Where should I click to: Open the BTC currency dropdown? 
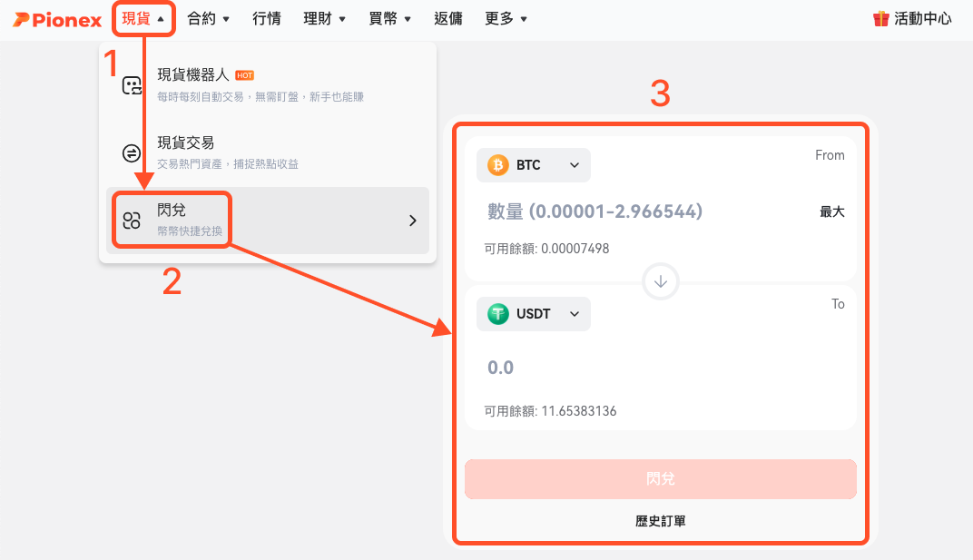534,165
